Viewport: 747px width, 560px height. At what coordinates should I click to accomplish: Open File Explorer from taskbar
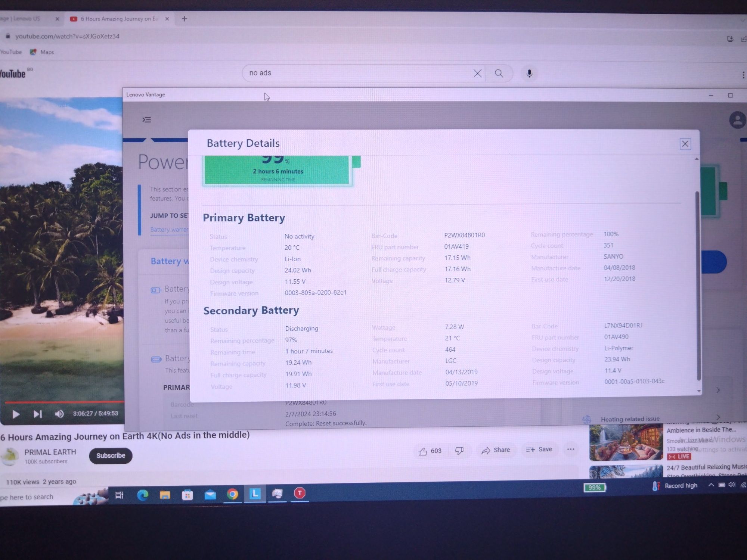tap(165, 495)
